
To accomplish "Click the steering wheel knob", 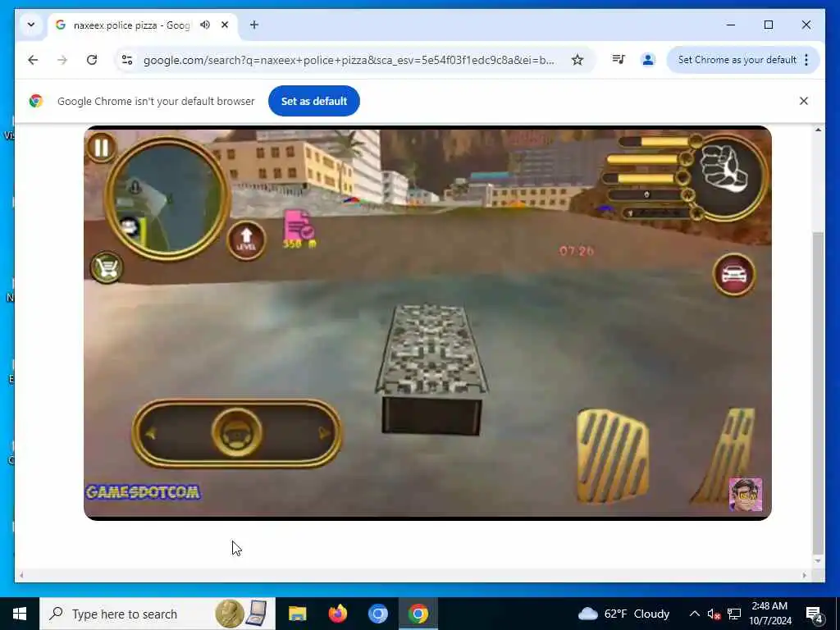I will point(237,432).
